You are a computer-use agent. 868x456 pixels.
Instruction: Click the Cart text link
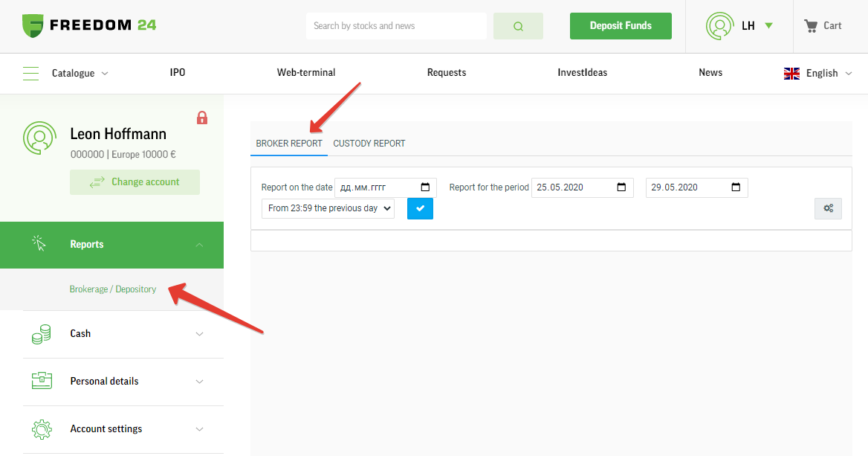pyautogui.click(x=832, y=25)
